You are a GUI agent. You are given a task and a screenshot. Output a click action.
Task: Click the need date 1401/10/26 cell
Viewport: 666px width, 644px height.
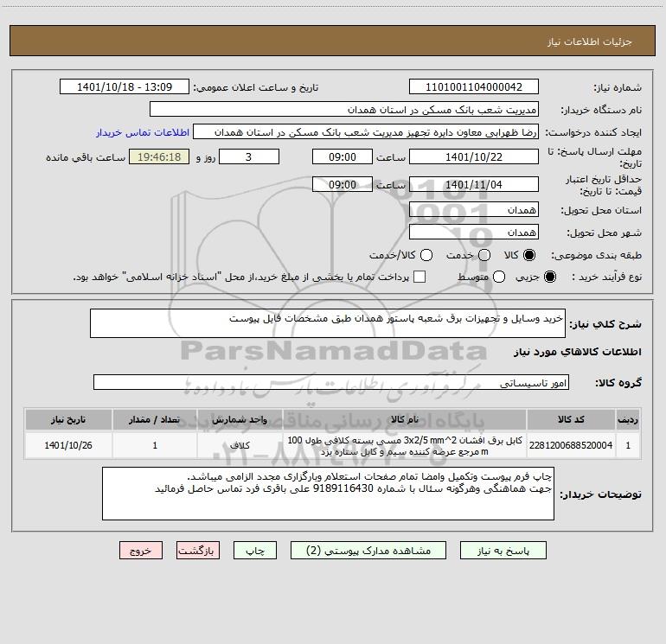(68, 445)
